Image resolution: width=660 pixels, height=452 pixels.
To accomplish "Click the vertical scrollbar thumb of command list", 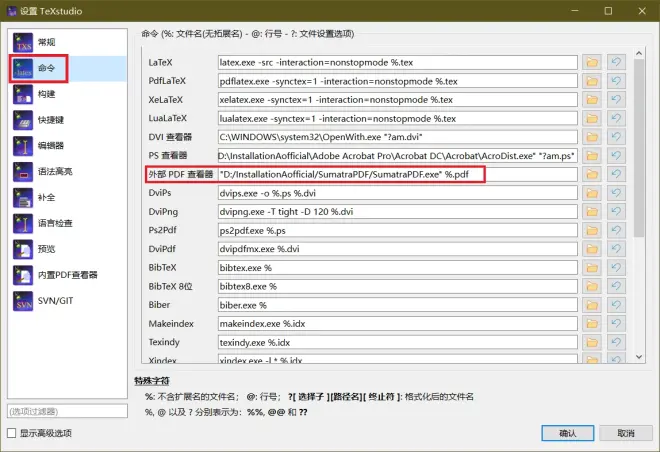I will [x=639, y=147].
